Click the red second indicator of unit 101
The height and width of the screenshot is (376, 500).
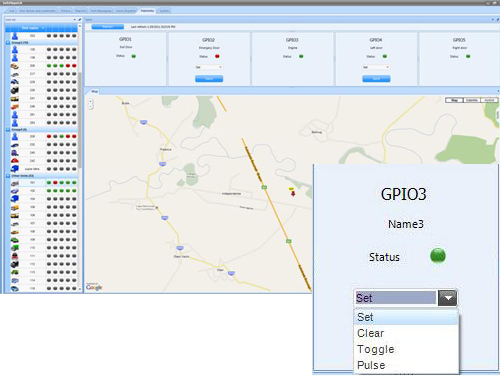coord(55,183)
